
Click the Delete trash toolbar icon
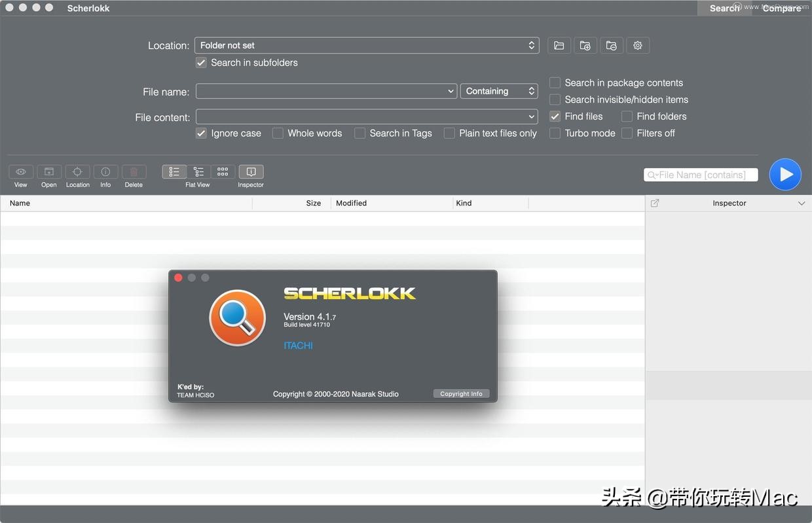[134, 171]
